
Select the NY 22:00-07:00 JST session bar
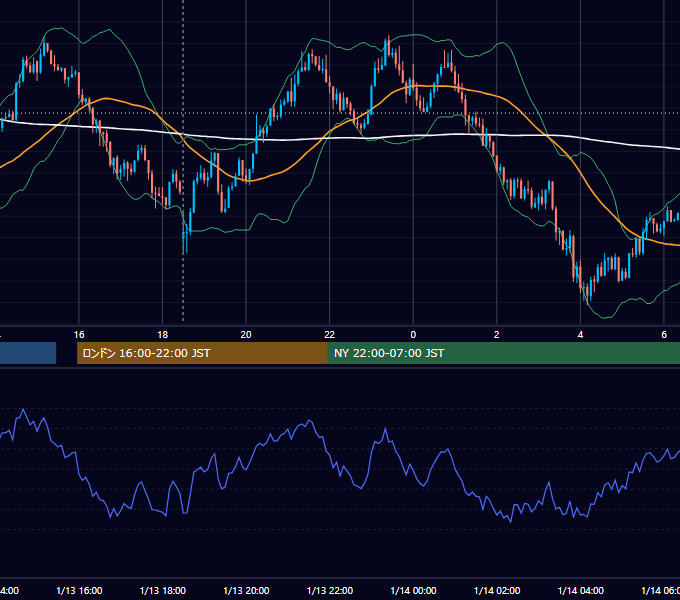tap(503, 353)
